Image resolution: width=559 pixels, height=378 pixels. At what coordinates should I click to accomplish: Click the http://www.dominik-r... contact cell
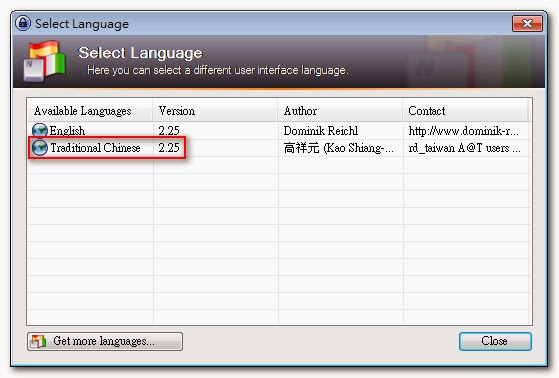(463, 131)
